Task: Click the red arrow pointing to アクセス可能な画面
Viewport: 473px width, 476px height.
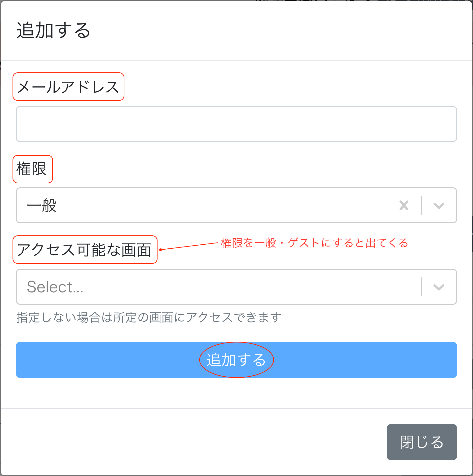Action: click(x=188, y=246)
